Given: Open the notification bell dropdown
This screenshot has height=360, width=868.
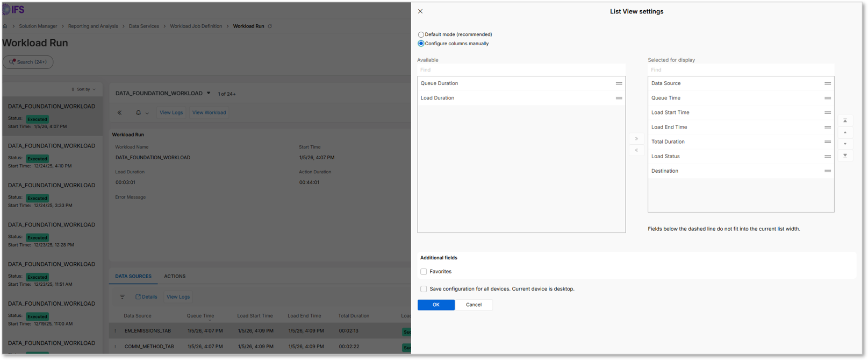Looking at the screenshot, I should 142,112.
